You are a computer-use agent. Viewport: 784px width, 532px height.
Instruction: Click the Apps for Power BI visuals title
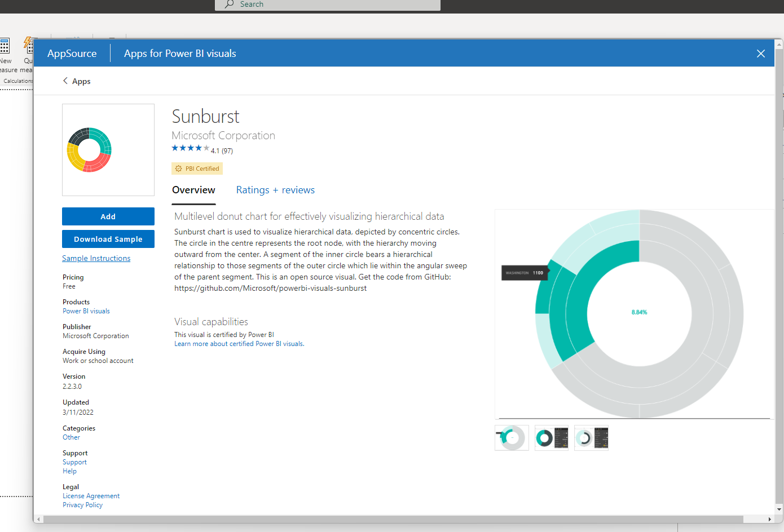tap(180, 54)
